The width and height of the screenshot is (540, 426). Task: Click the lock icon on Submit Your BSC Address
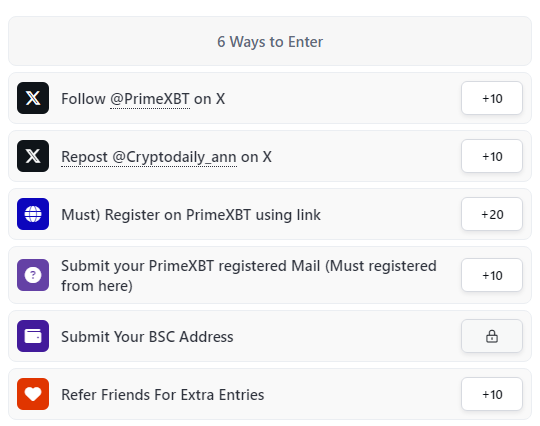click(x=492, y=336)
